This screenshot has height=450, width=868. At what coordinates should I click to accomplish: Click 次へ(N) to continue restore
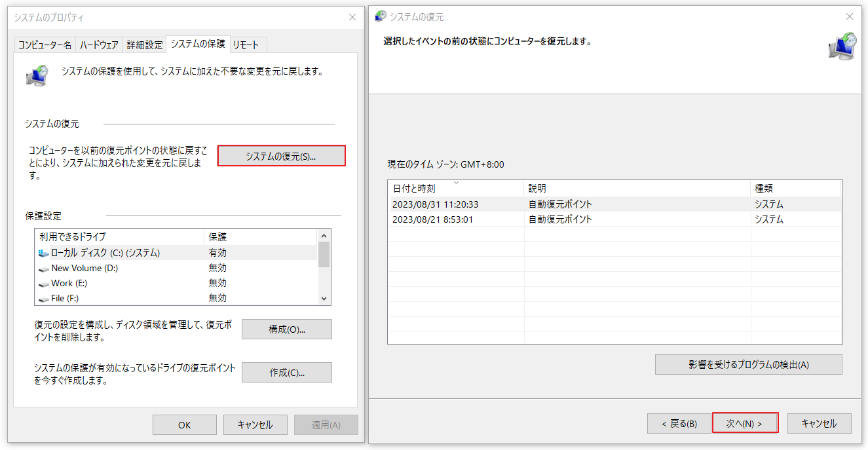click(745, 422)
